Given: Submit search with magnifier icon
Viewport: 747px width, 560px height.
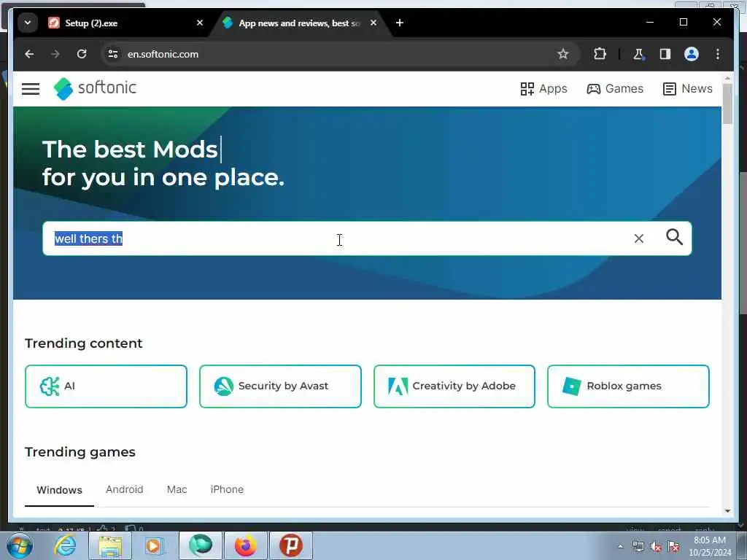Looking at the screenshot, I should click(674, 237).
